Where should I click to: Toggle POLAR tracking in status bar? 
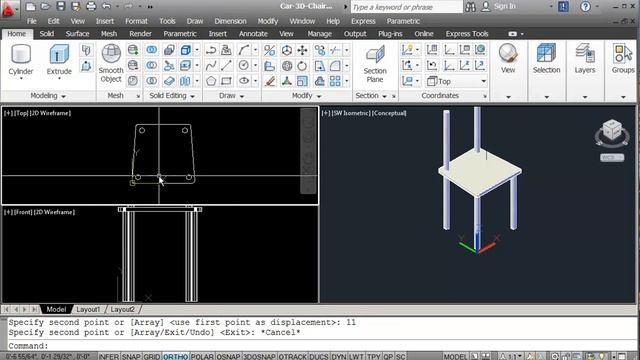(202, 356)
